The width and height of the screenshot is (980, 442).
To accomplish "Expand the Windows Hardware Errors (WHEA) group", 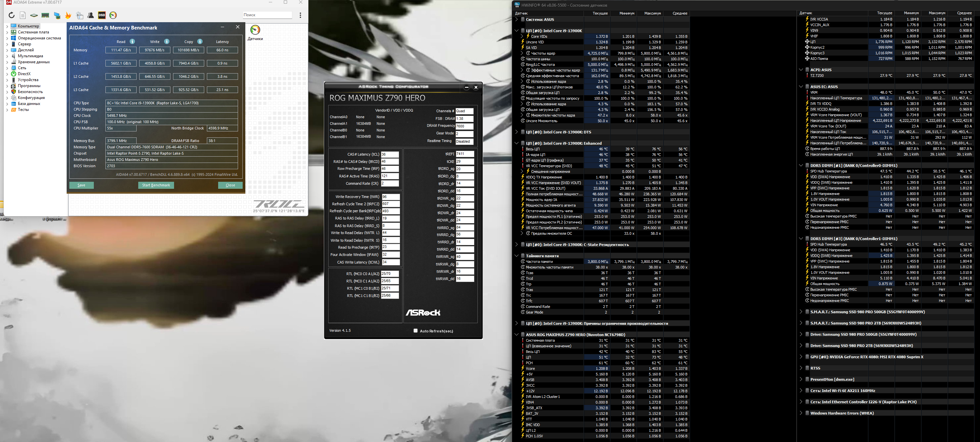I will pos(800,413).
